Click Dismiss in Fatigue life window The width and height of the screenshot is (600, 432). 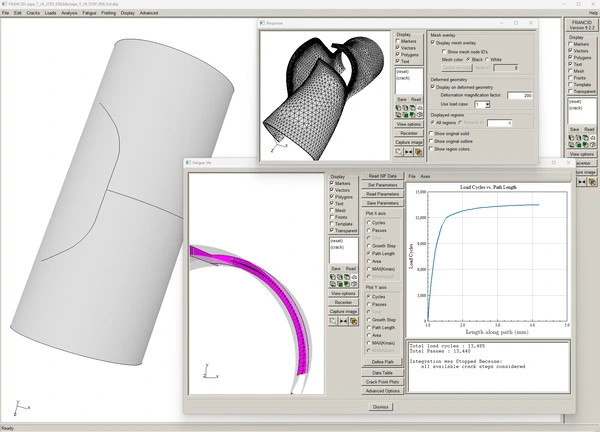point(380,407)
